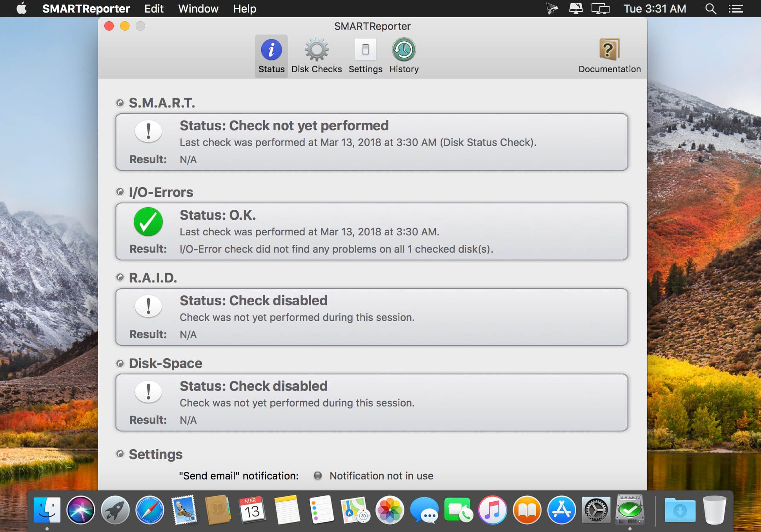Switch to Disk Checks tab

[x=317, y=56]
